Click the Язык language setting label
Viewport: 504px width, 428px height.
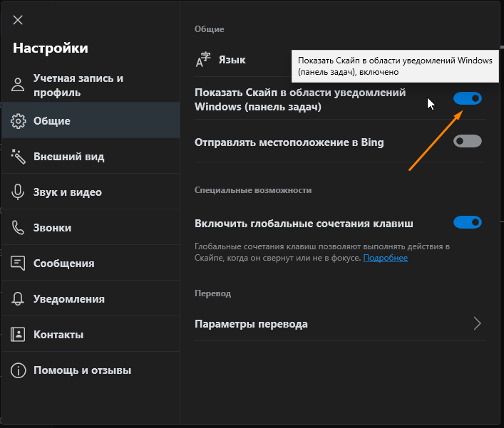coord(232,60)
